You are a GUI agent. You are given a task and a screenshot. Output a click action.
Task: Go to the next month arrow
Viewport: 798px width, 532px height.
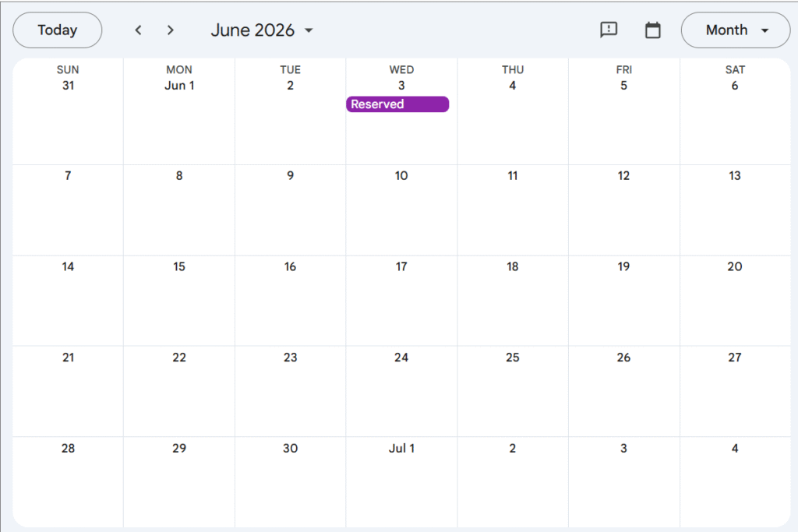pos(171,30)
